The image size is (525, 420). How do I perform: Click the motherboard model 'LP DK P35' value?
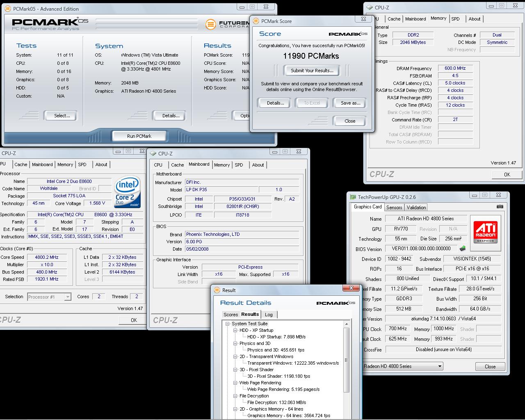click(x=221, y=189)
